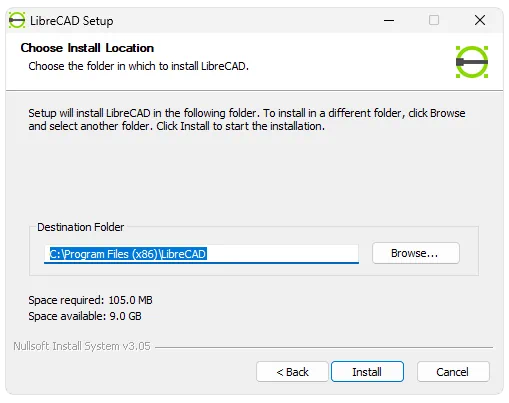Image resolution: width=509 pixels, height=403 pixels.
Task: Click the "Choose Install Location" heading
Action: 87,48
